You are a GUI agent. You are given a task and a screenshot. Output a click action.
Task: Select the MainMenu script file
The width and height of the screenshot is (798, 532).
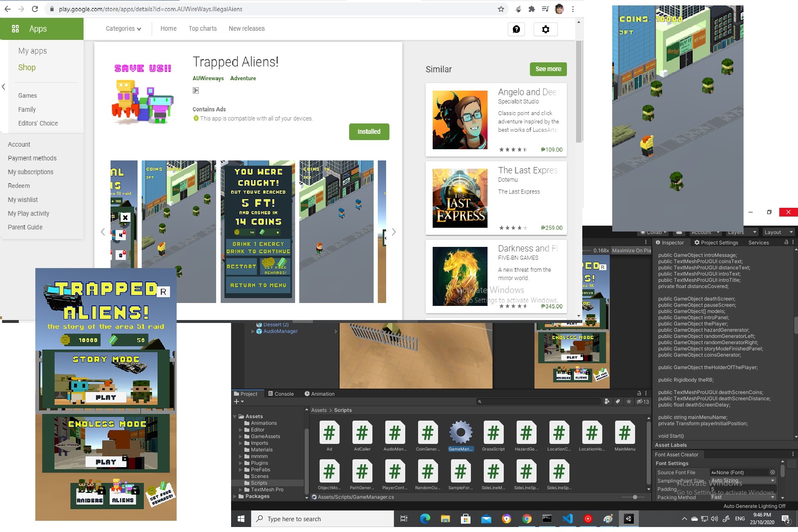coord(624,433)
